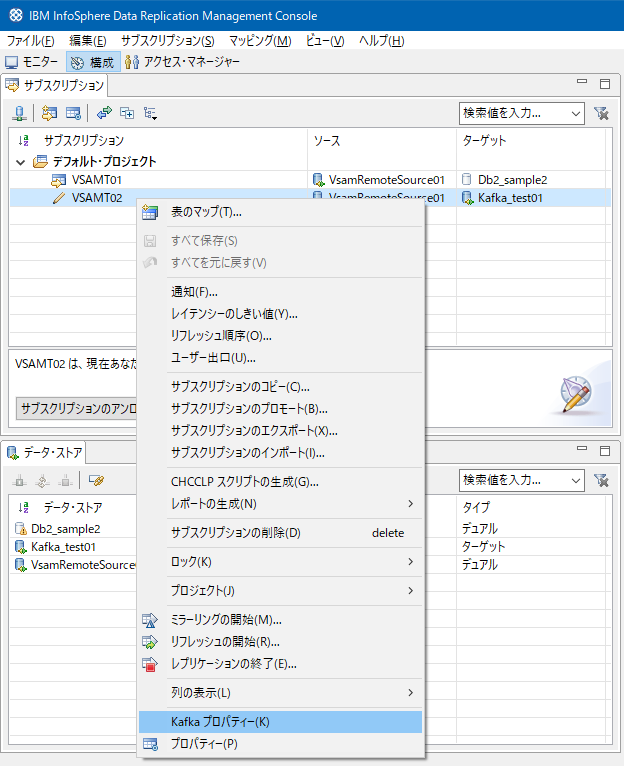
Task: Click the connect datastore icon in Subscriptions toolbar
Action: (19, 113)
